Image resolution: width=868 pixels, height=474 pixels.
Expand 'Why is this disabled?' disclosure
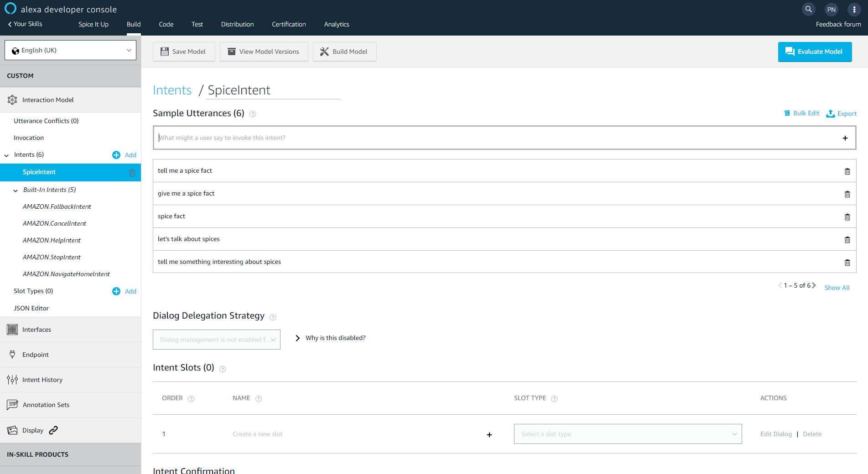pyautogui.click(x=330, y=338)
